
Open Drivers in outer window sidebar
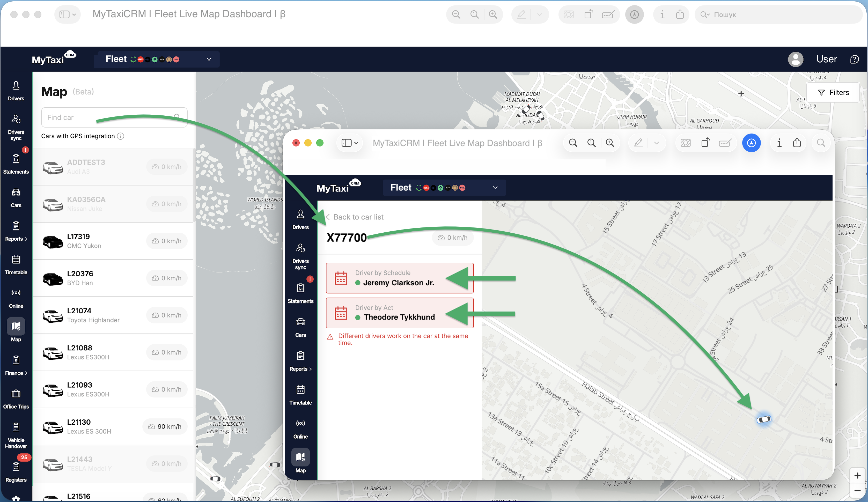16,91
